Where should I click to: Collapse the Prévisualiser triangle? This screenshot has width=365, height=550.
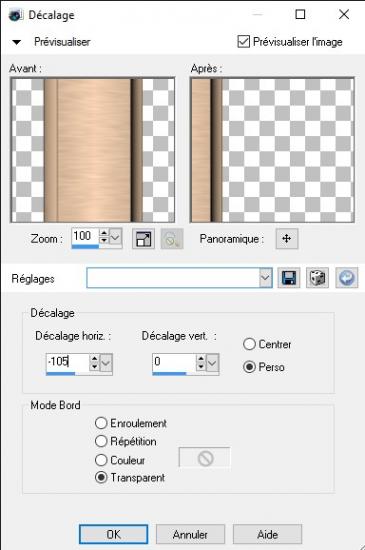[x=16, y=42]
